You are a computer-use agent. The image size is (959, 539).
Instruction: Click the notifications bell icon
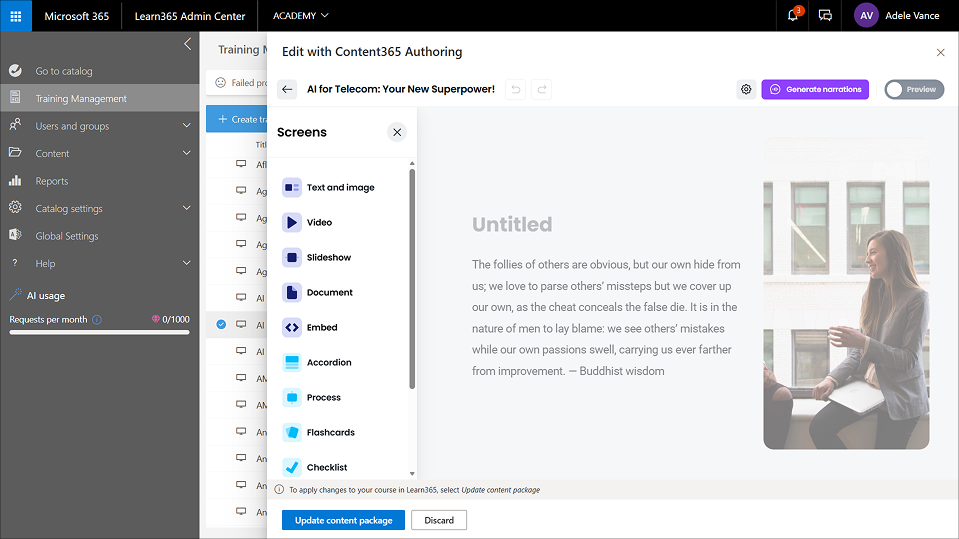793,16
